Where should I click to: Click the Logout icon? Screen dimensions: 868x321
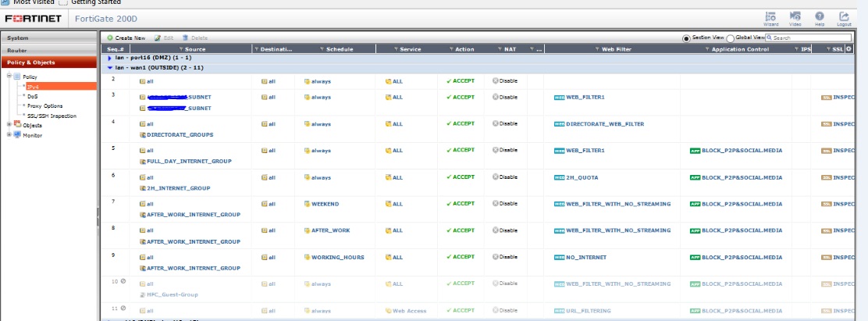pos(844,17)
